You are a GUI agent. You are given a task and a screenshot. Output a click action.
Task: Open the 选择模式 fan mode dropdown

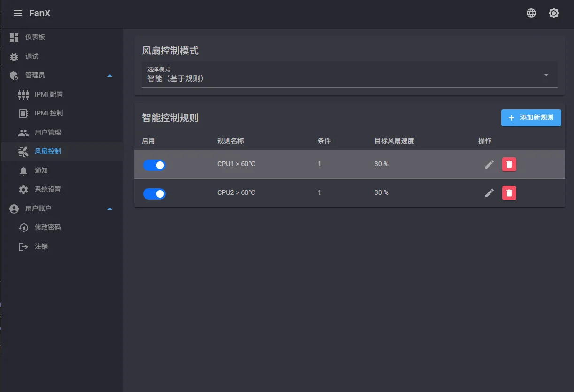pyautogui.click(x=350, y=75)
